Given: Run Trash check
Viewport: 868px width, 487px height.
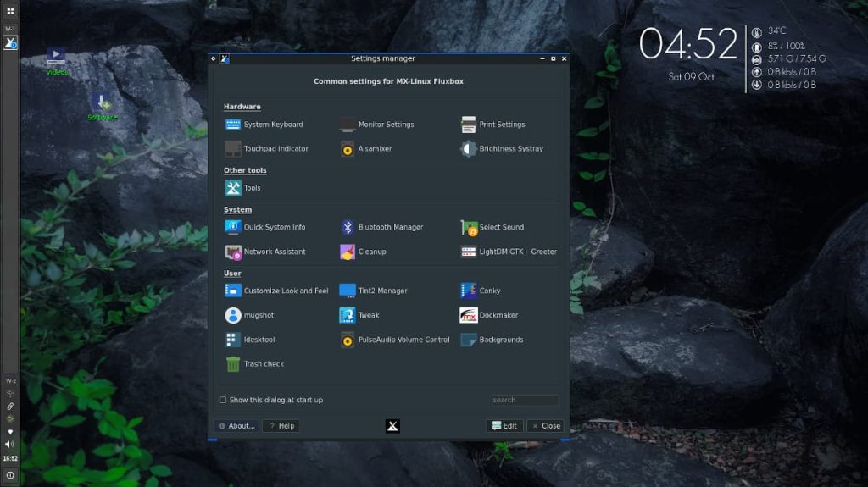Looking at the screenshot, I should 254,364.
